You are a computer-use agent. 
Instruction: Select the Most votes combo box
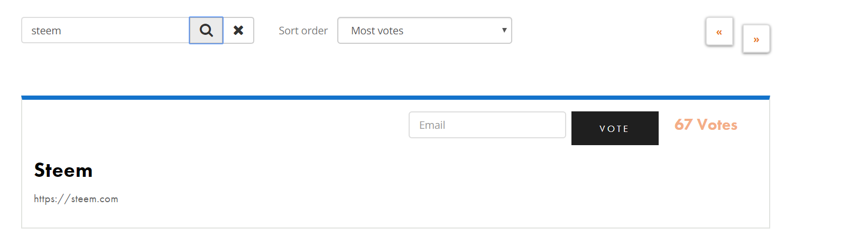424,31
